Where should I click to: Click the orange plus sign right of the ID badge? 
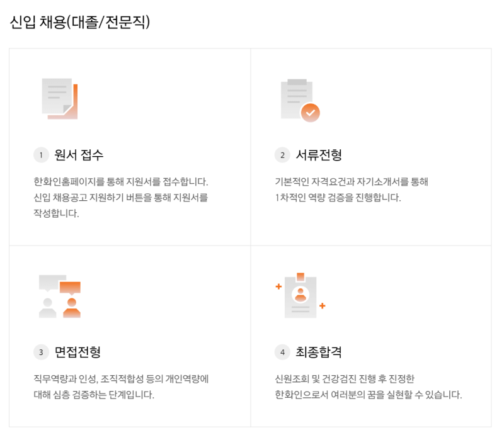pos(322,306)
